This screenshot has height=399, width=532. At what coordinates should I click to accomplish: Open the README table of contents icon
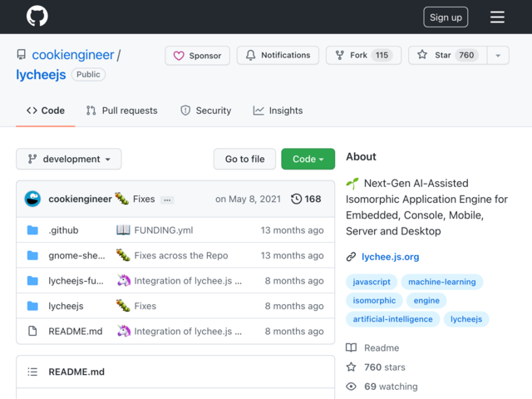point(32,372)
